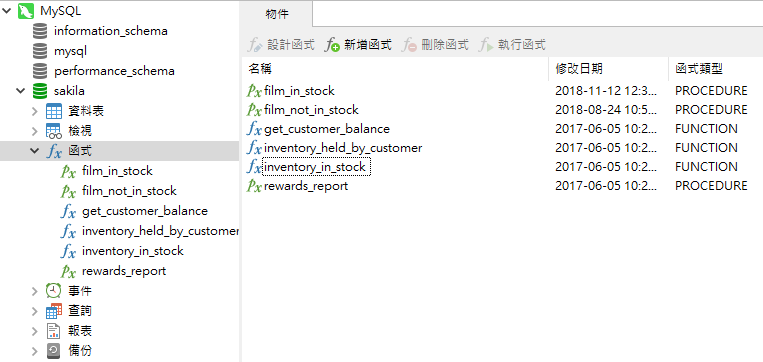Click the 新增函式 (New Function) toolbar icon
Screen dimensions: 763x362
pos(333,45)
